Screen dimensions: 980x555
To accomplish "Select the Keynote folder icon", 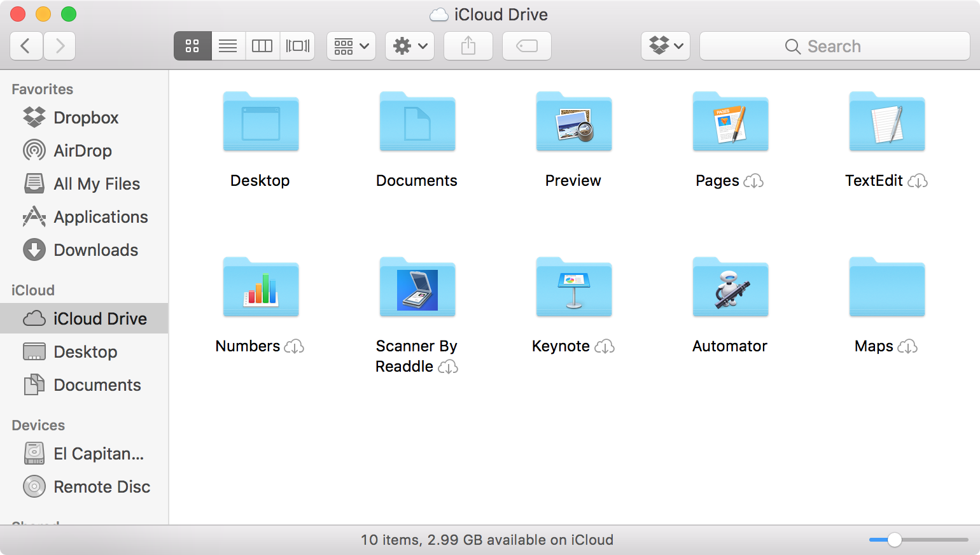I will click(x=574, y=287).
